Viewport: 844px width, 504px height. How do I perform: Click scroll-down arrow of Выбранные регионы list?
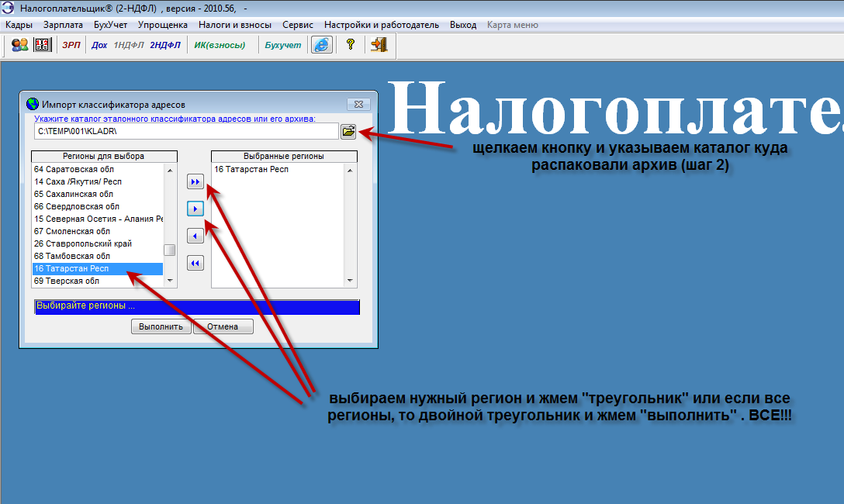[350, 281]
